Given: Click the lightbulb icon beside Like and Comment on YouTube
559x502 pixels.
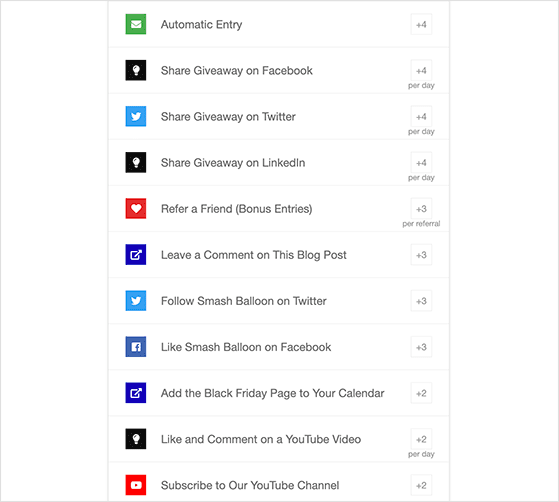Looking at the screenshot, I should click(x=136, y=439).
